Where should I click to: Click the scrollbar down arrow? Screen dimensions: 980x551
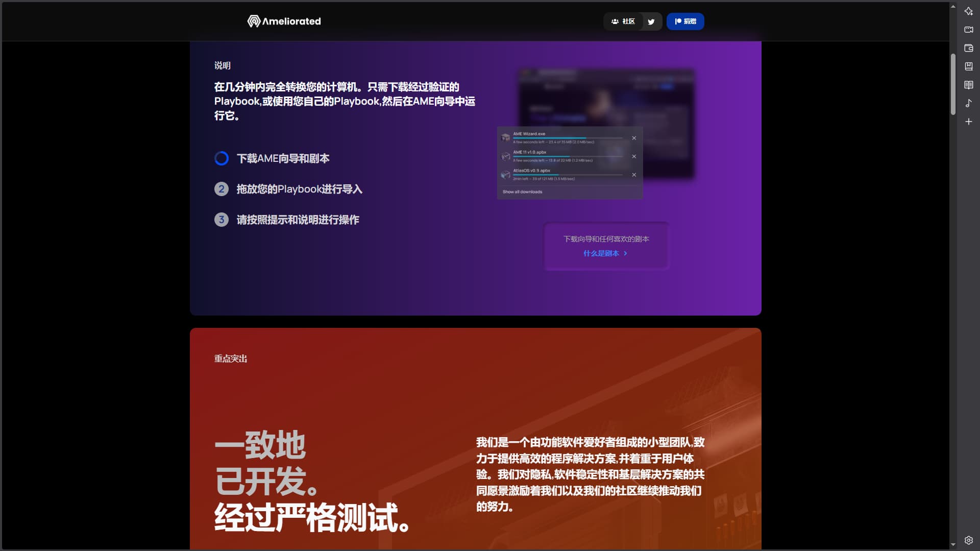(x=953, y=545)
